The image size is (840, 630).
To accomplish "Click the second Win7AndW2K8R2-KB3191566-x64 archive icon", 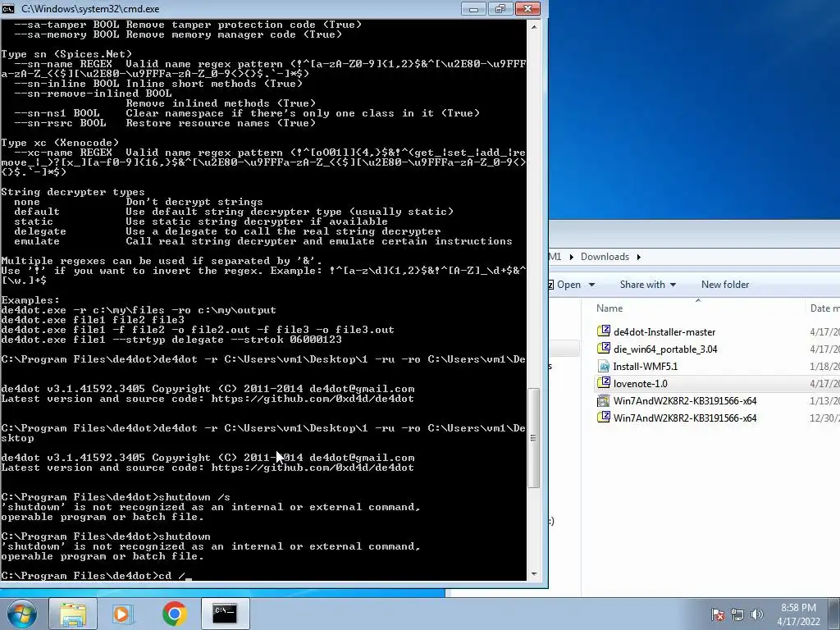I will click(604, 418).
